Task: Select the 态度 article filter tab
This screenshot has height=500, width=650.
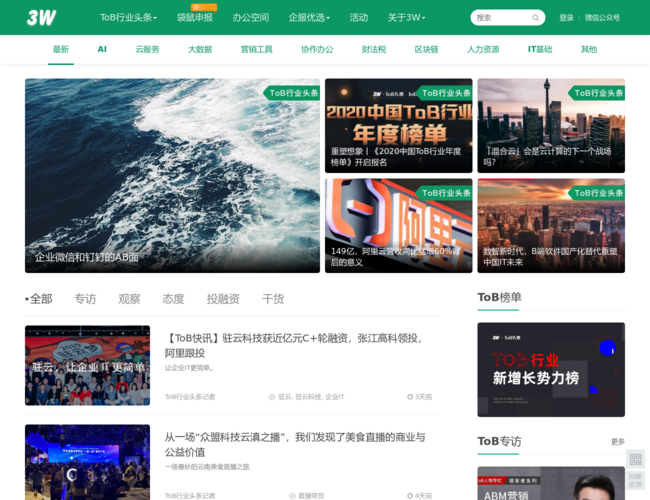Action: [x=173, y=299]
